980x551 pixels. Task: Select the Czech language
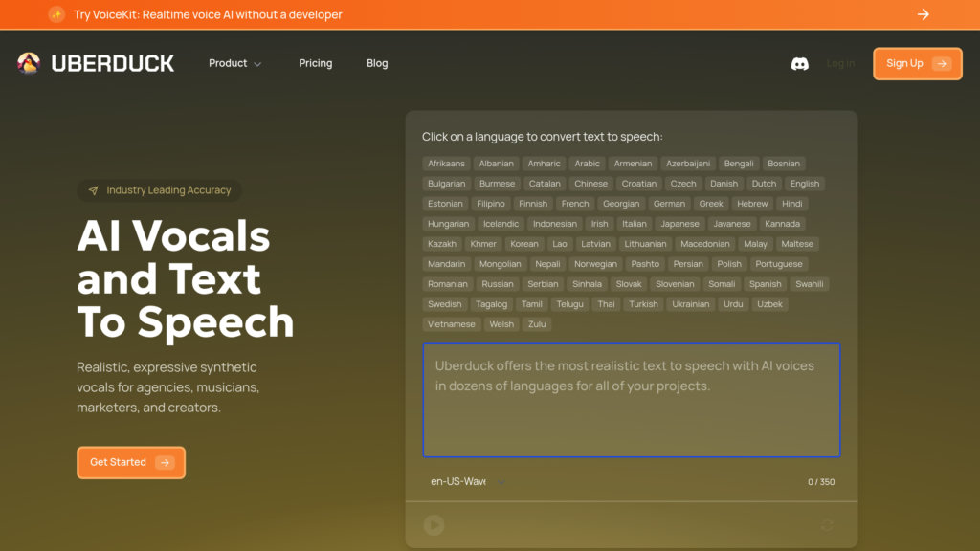tap(683, 184)
